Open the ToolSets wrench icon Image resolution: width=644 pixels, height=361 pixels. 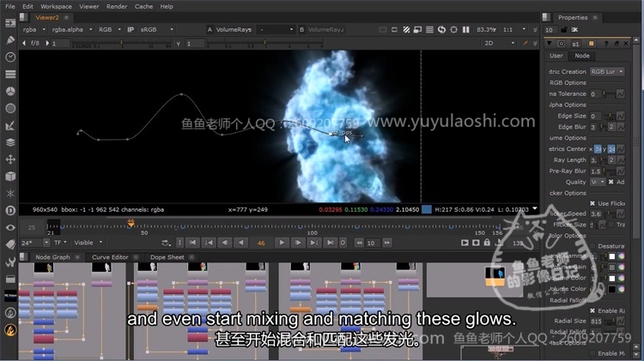click(10, 262)
